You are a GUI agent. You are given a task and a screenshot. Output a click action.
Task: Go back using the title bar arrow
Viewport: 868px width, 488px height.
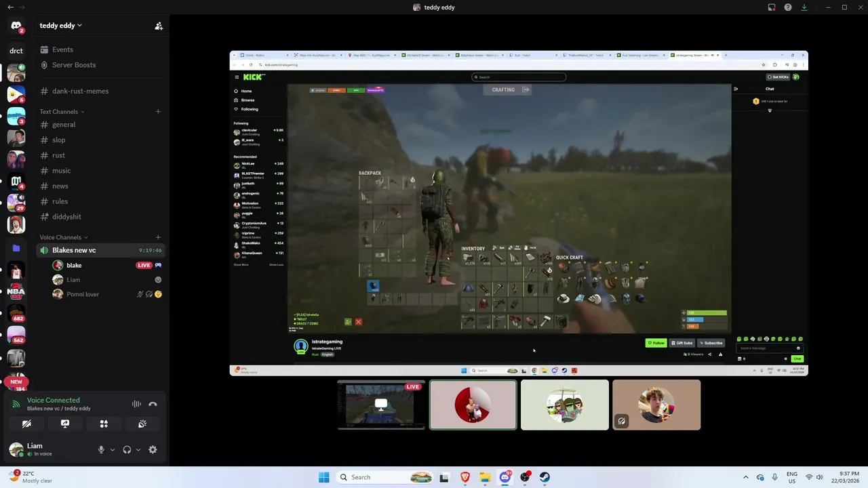(x=10, y=7)
